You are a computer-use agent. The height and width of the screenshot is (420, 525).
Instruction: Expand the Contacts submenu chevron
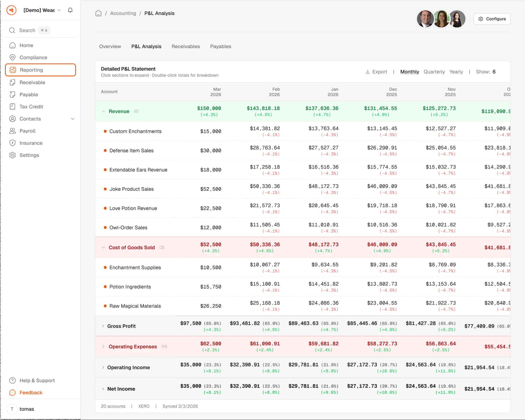[x=73, y=119]
